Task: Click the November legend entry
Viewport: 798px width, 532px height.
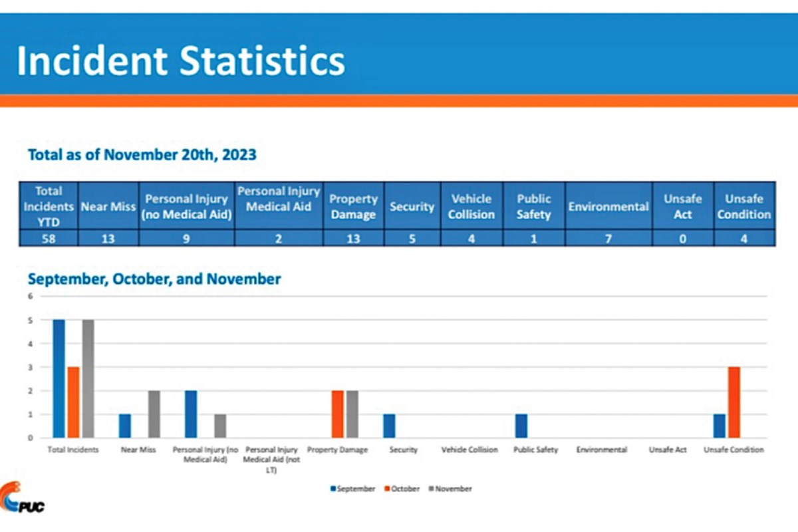Action: [450, 489]
